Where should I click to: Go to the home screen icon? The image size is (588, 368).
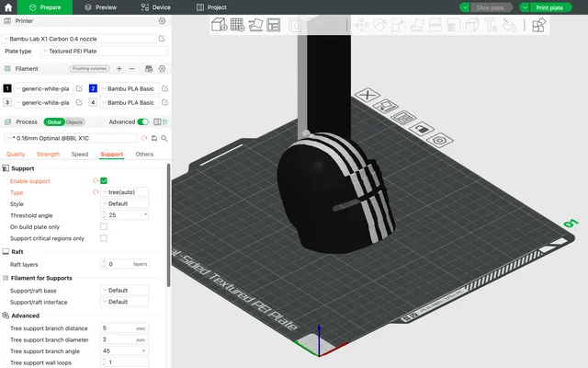[8, 7]
